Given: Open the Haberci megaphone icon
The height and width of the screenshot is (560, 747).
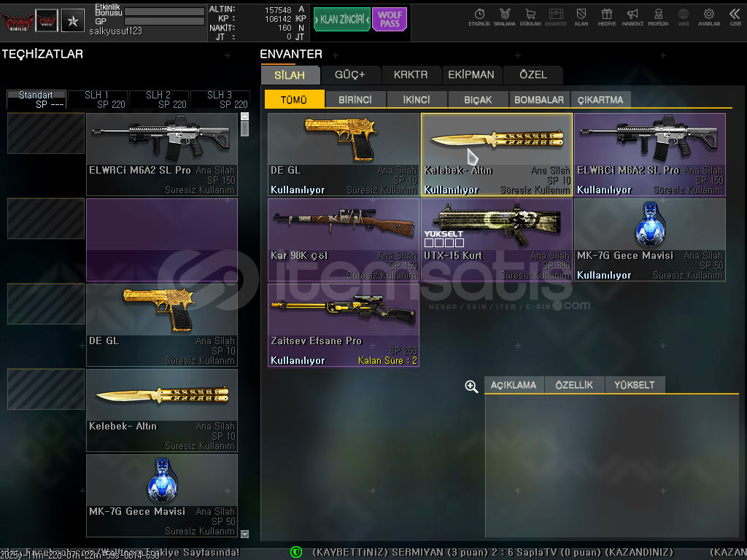Looking at the screenshot, I should pyautogui.click(x=632, y=16).
